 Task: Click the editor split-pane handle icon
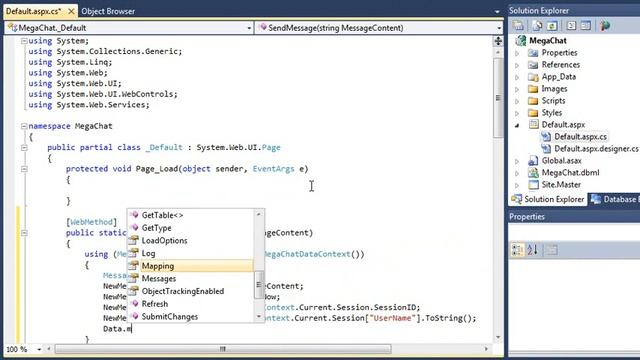point(498,41)
